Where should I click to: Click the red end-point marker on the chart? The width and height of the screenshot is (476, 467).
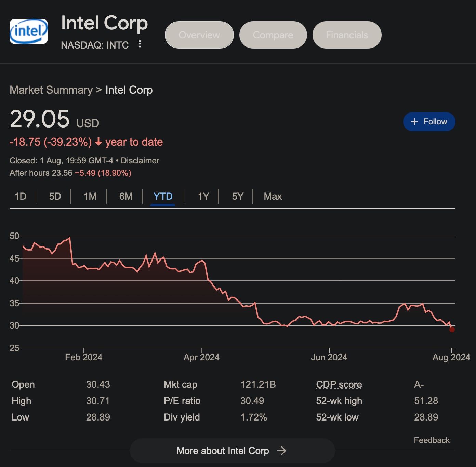point(452,330)
